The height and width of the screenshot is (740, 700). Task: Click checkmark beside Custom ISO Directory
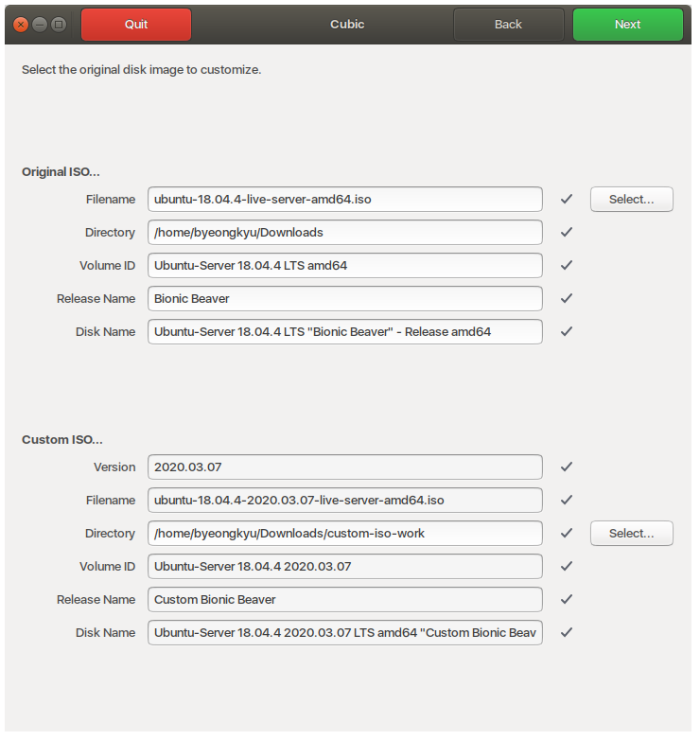[567, 534]
